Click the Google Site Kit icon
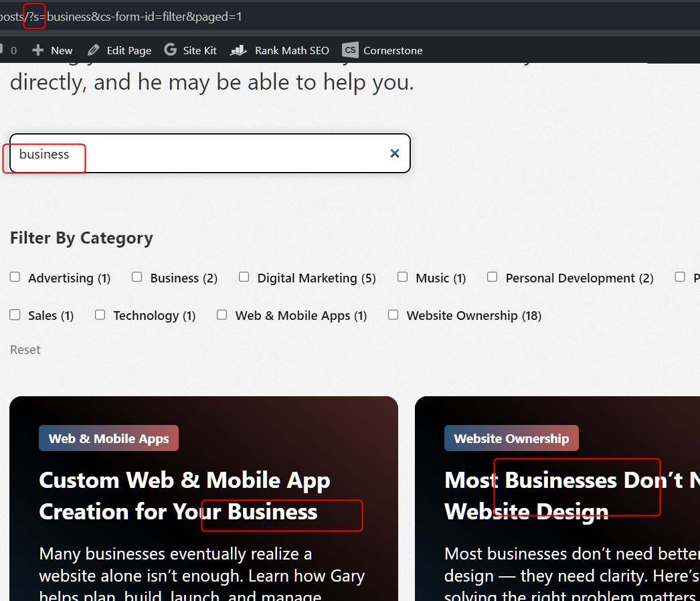 (x=171, y=50)
